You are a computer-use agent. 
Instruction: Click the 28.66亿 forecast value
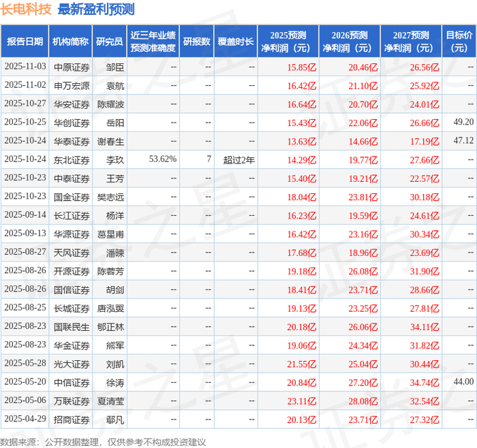(425, 289)
